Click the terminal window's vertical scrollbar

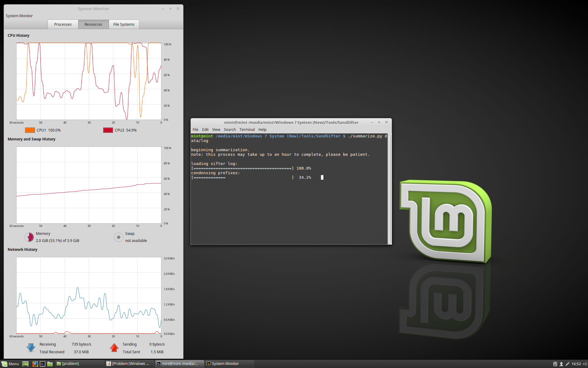tap(390, 189)
